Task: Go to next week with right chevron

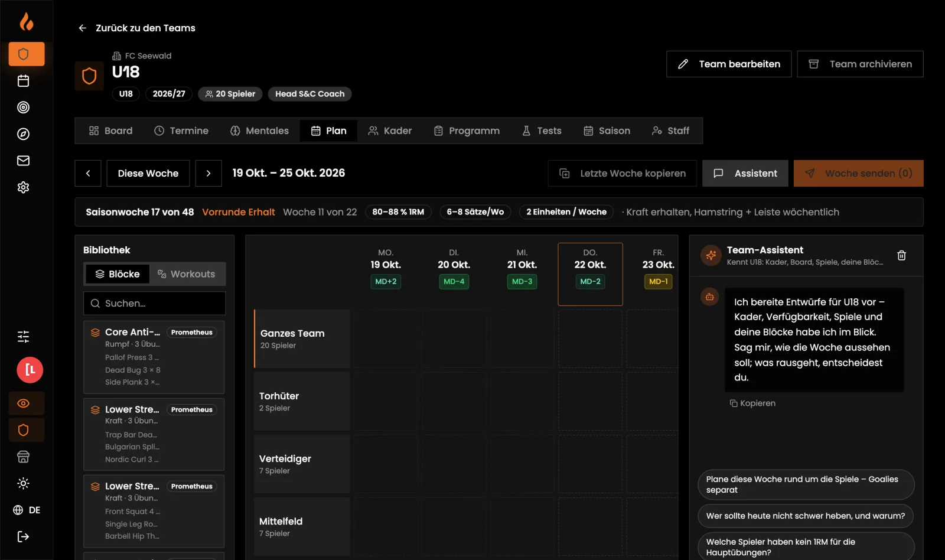Action: click(208, 173)
